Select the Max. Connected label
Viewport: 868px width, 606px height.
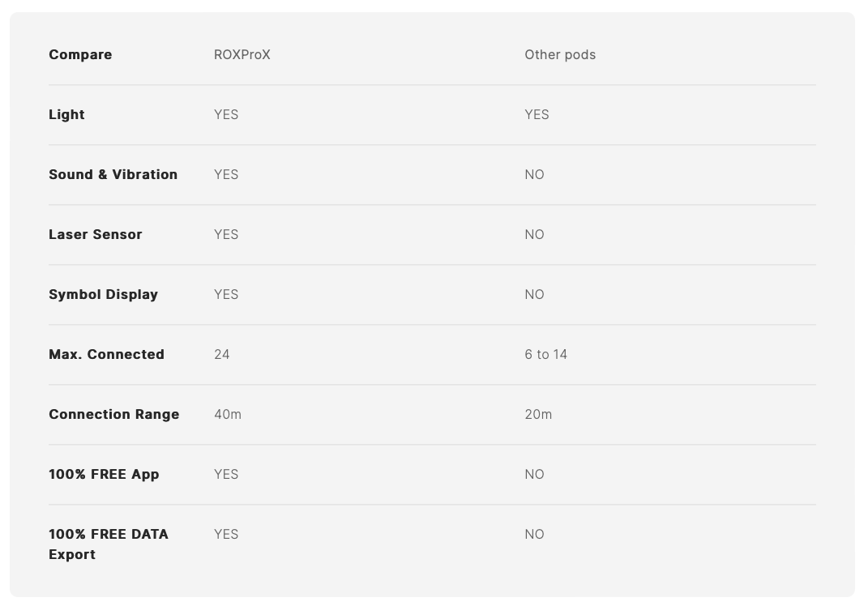(x=106, y=354)
